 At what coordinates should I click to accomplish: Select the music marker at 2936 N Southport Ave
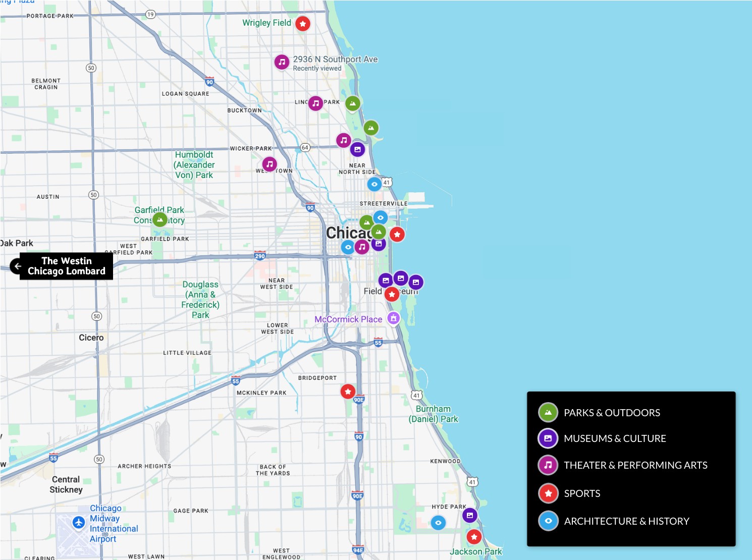[x=282, y=62]
